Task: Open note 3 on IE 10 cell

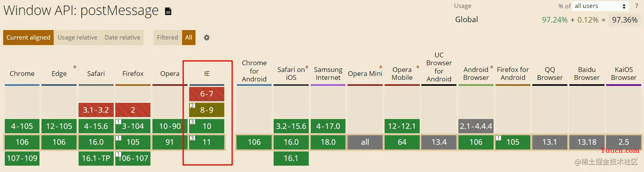Action: (192, 122)
